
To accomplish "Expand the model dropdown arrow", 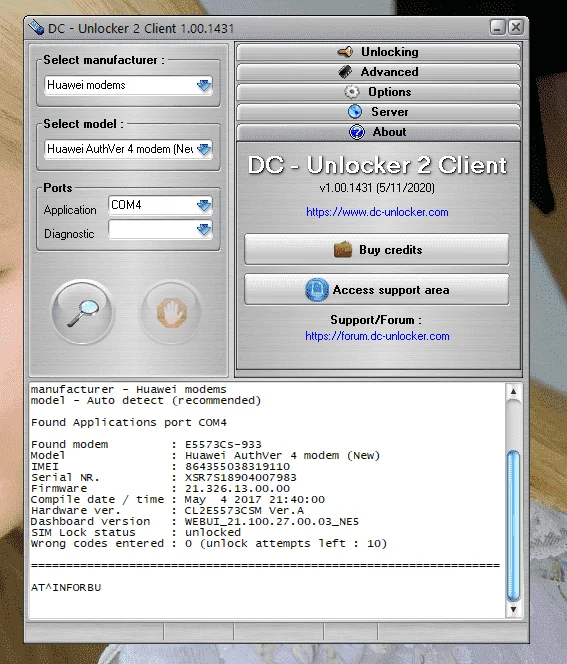I will tap(204, 149).
